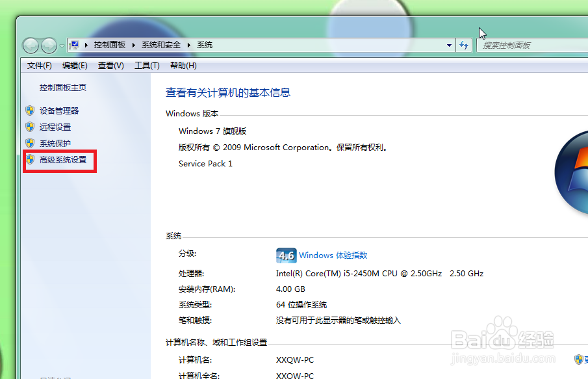
Task: Open 远程设置 link
Action: [55, 127]
